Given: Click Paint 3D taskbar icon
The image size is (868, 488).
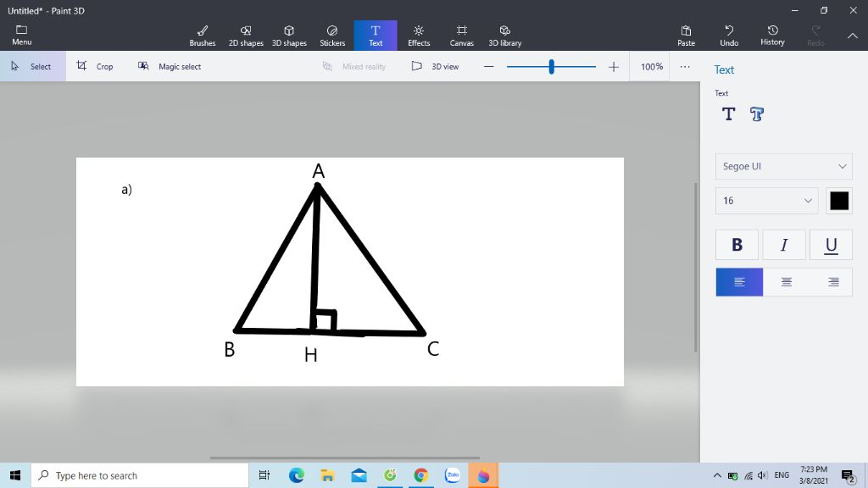Looking at the screenshot, I should 483,475.
